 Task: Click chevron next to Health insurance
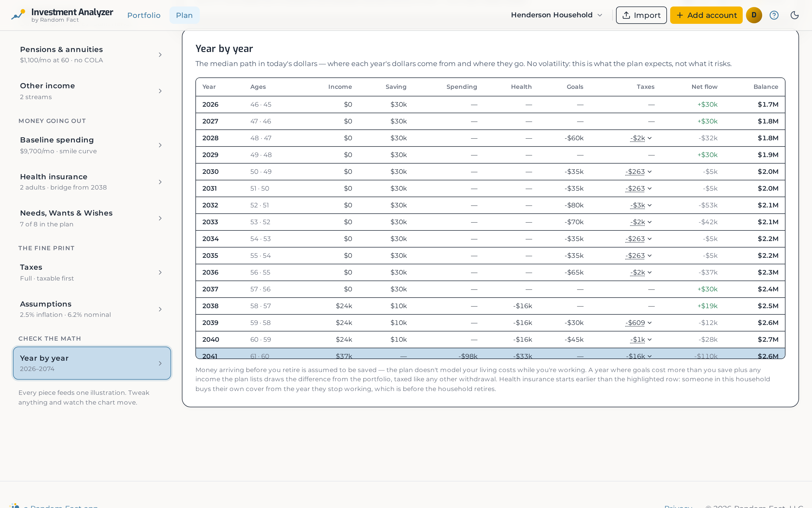[160, 182]
